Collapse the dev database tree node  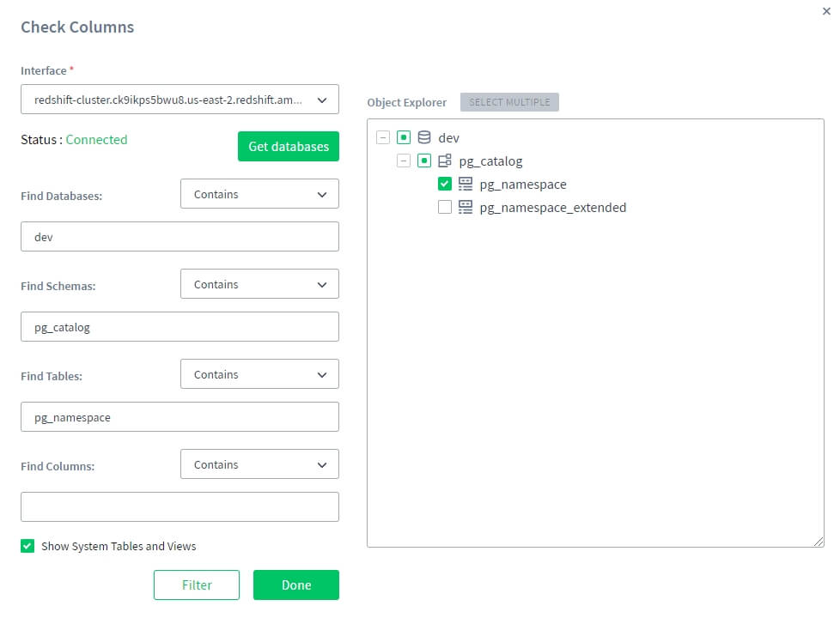[x=383, y=137]
